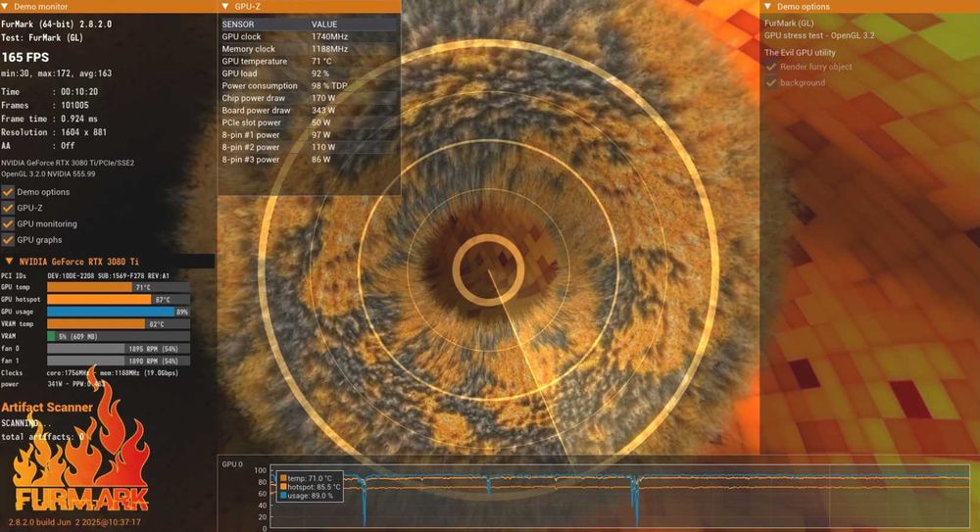Screen dimensions: 980x532
Task: Click the VRAM temp 82°C bar
Action: (119, 324)
